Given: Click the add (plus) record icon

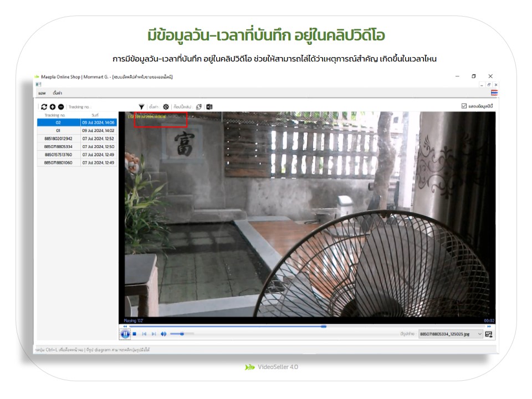Looking at the screenshot, I should pyautogui.click(x=53, y=106).
